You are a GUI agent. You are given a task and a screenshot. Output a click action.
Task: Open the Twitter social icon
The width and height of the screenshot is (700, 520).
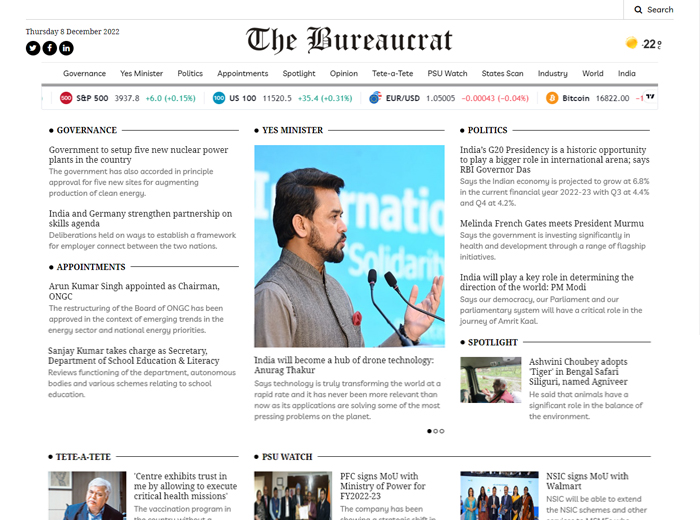tap(33, 48)
